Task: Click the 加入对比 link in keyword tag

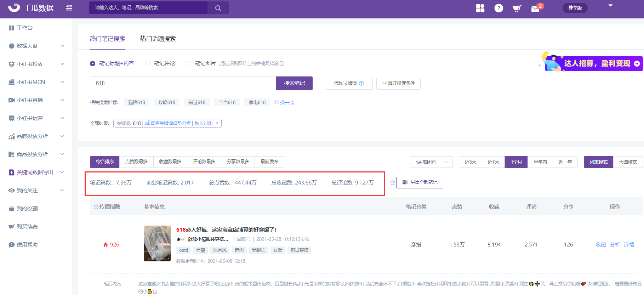Action: pos(204,123)
